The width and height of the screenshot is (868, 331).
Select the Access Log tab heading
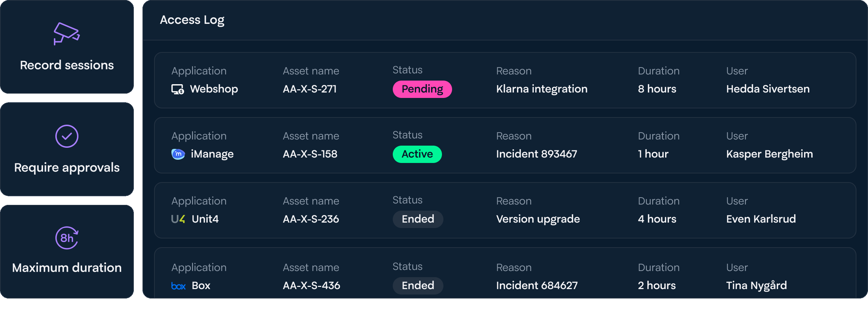(x=192, y=20)
